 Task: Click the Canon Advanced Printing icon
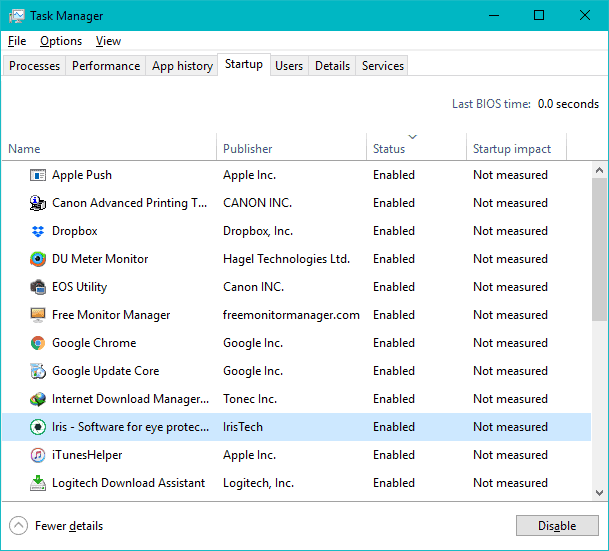click(38, 203)
